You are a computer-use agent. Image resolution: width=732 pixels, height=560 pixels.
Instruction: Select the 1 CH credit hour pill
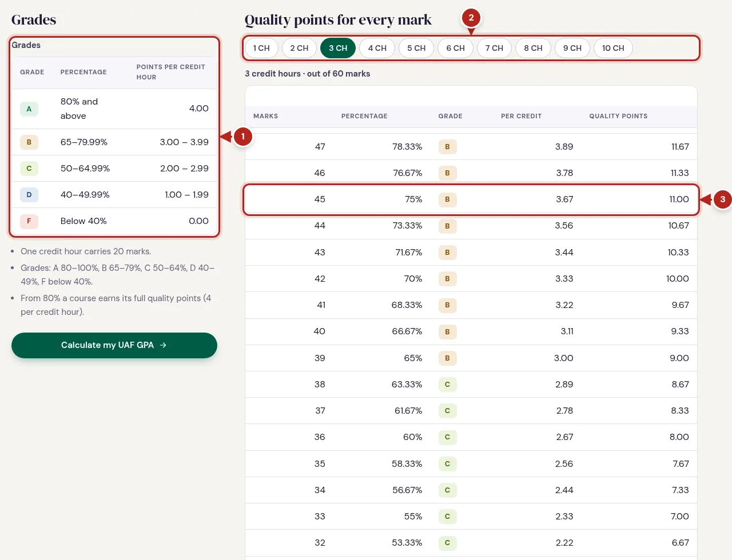pyautogui.click(x=261, y=48)
